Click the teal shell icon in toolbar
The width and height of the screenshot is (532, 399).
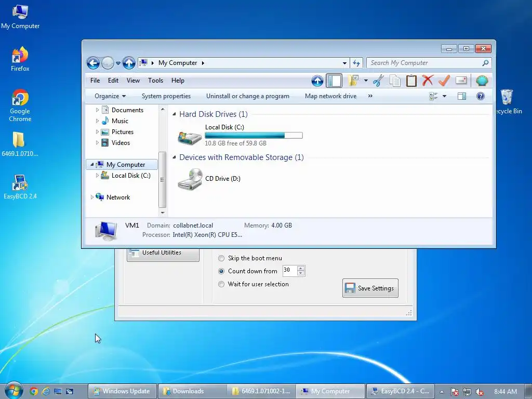(x=482, y=81)
